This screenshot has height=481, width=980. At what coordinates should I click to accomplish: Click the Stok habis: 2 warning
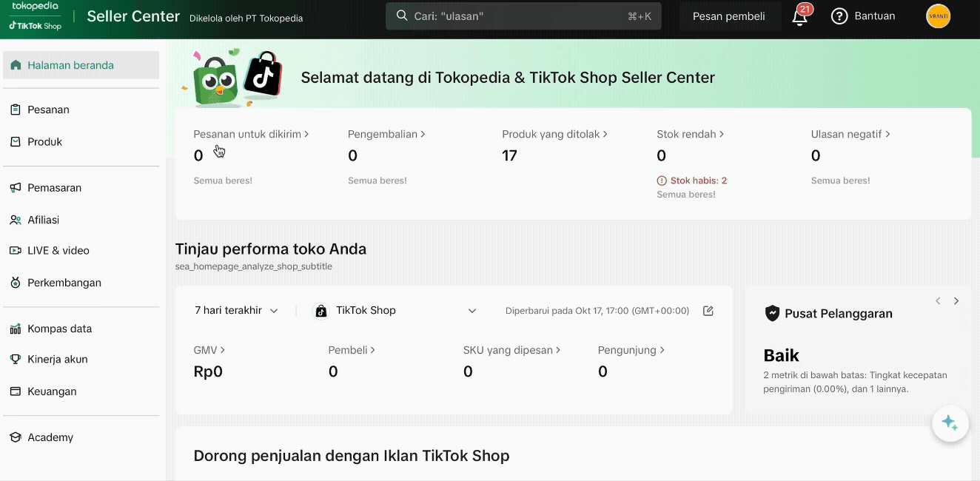691,180
